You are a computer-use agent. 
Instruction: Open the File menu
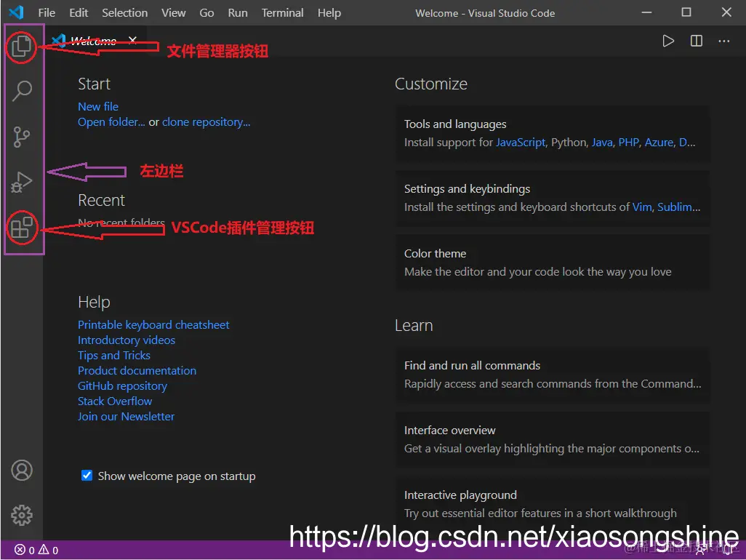[47, 13]
